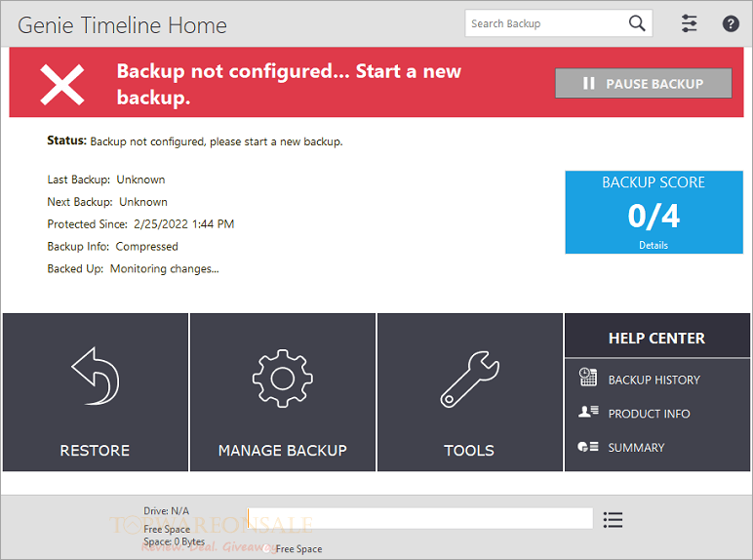Open the drive list icon

(x=613, y=520)
